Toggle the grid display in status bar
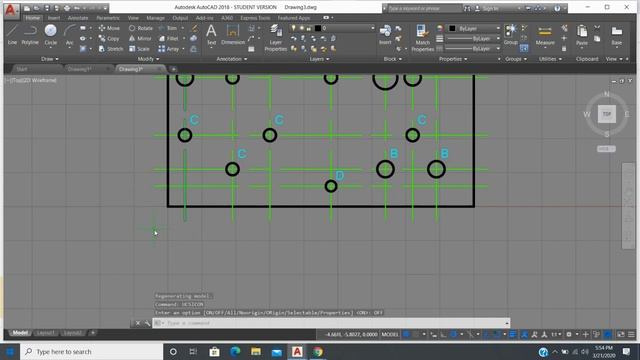Image resolution: width=640 pixels, height=360 pixels. click(x=407, y=334)
